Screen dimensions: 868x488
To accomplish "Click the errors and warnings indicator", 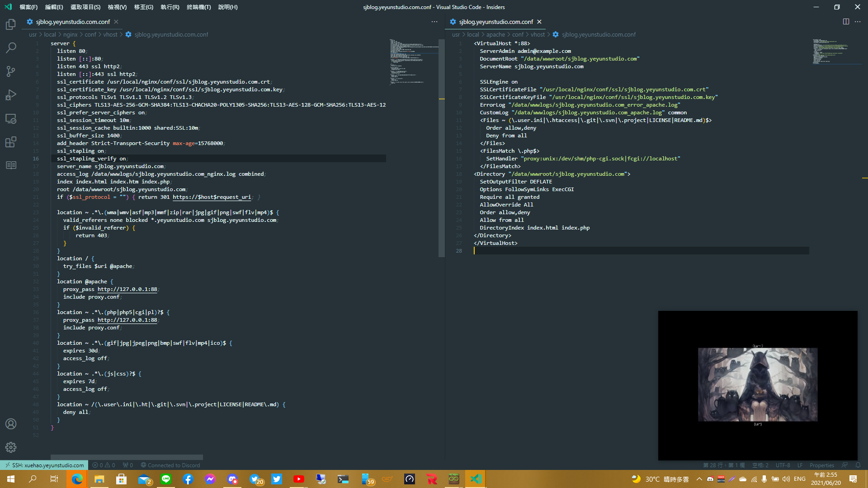I will click(x=104, y=465).
